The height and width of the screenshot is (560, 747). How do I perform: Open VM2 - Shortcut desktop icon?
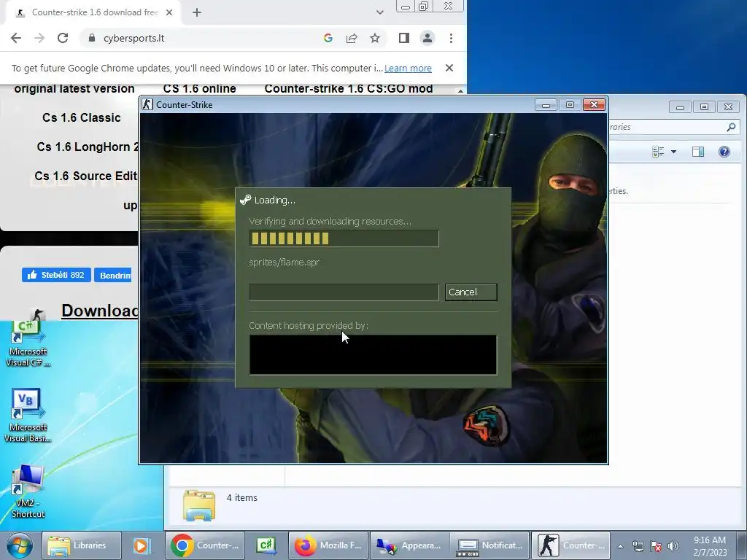[28, 491]
